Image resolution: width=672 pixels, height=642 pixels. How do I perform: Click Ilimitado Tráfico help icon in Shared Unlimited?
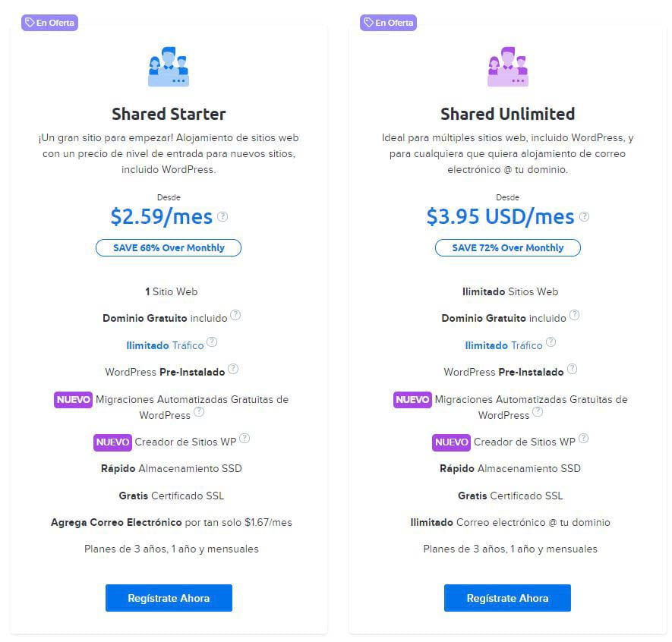(551, 343)
